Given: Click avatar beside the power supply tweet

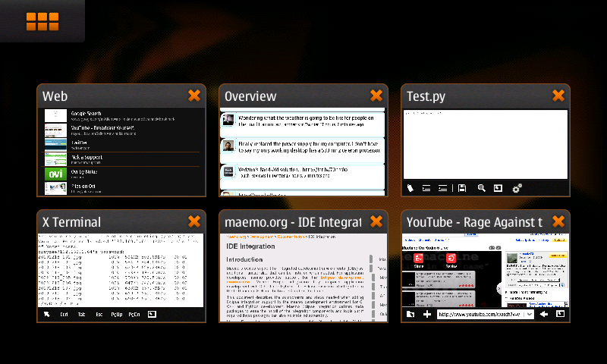Looking at the screenshot, I should pyautogui.click(x=228, y=146).
